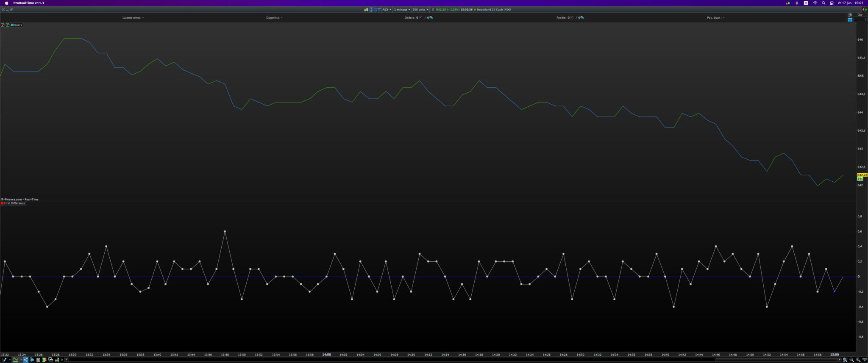Click the candlestick icon left of AEX
Screen dimensions: 868x363
pyautogui.click(x=366, y=9)
